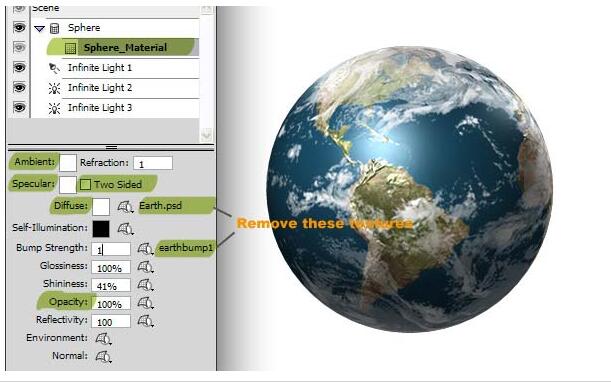Click the Diffuse white color swatch
This screenshot has height=382, width=611.
click(101, 207)
